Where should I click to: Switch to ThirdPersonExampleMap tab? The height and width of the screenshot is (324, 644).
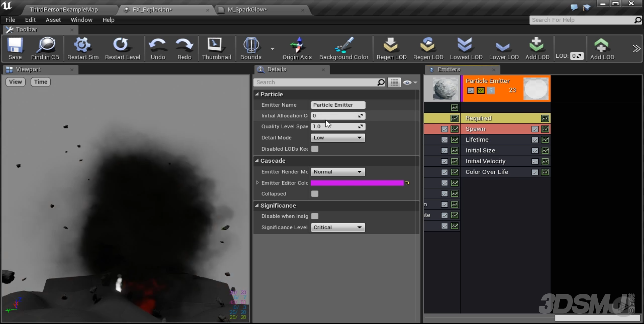(64, 10)
